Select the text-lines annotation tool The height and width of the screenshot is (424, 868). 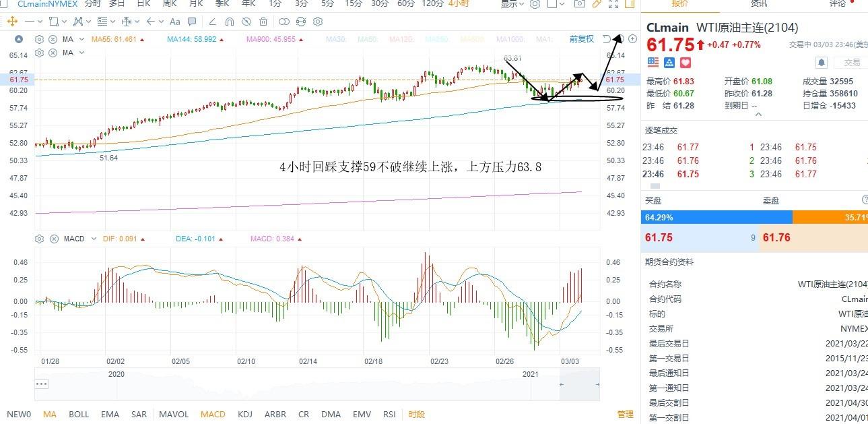click(102, 21)
